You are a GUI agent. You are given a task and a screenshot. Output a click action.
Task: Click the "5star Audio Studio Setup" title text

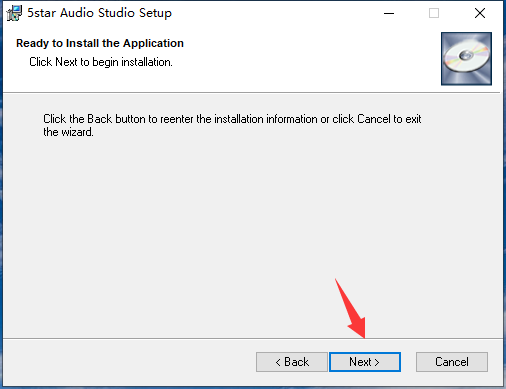tap(99, 13)
